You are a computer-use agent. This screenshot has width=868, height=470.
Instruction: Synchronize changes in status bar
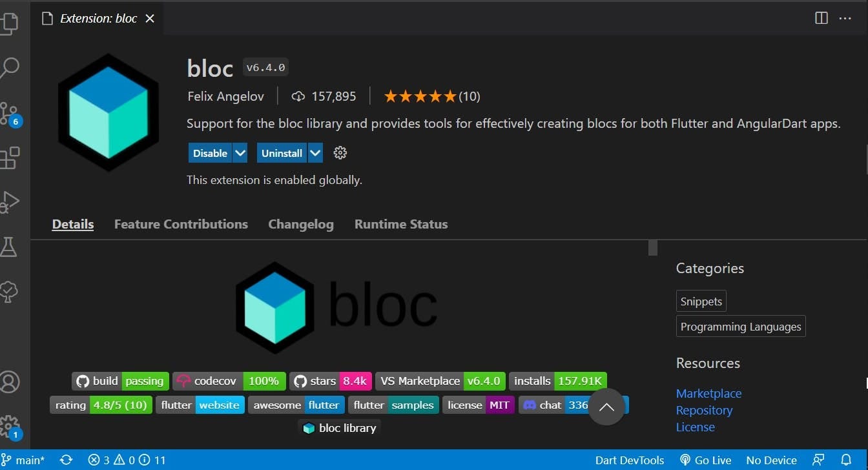coord(66,460)
